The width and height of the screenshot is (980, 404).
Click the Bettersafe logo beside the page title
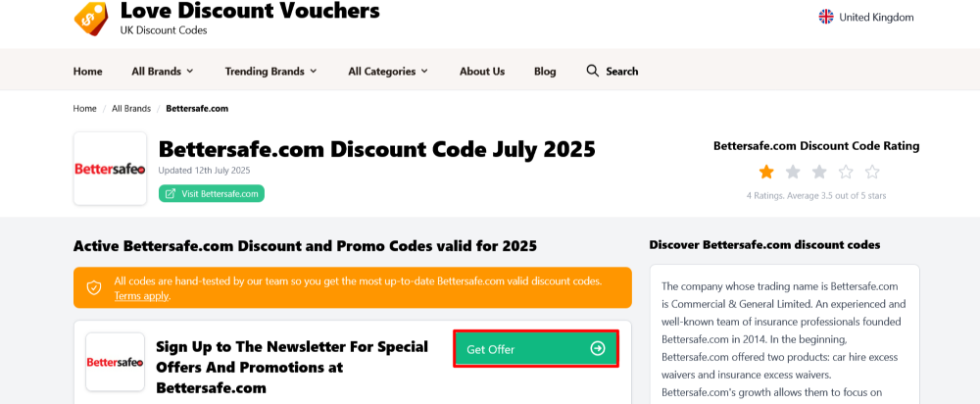[x=110, y=169]
